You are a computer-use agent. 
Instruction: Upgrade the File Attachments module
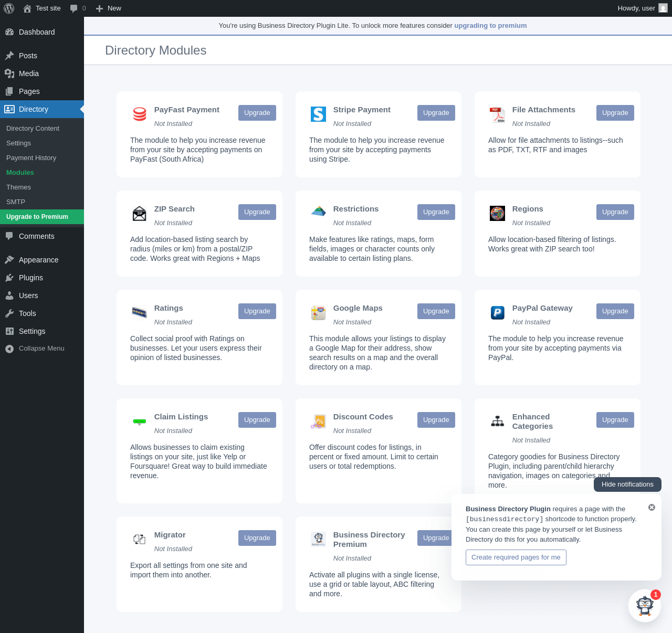[615, 113]
